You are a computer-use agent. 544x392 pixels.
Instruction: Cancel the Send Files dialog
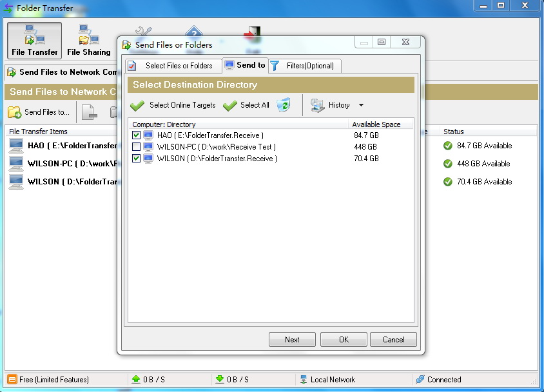pos(393,340)
